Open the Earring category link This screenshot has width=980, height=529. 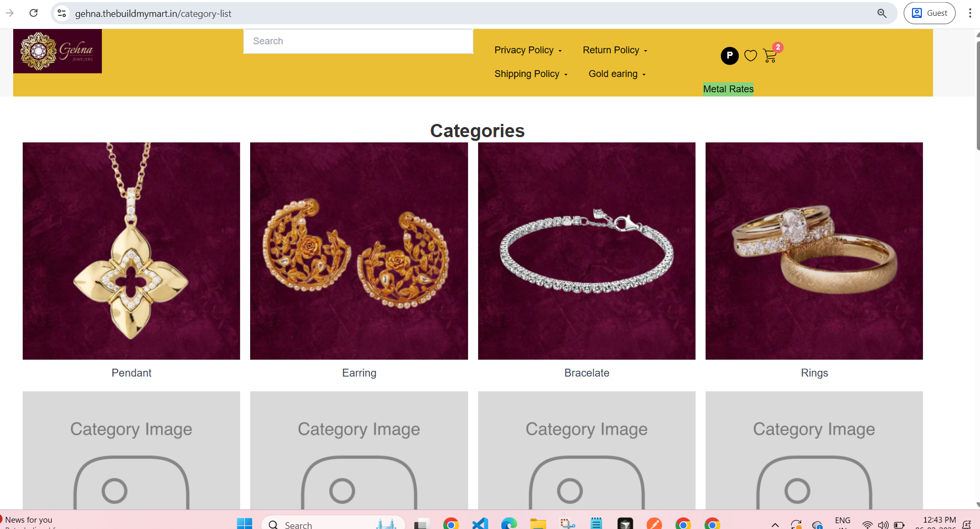(359, 373)
